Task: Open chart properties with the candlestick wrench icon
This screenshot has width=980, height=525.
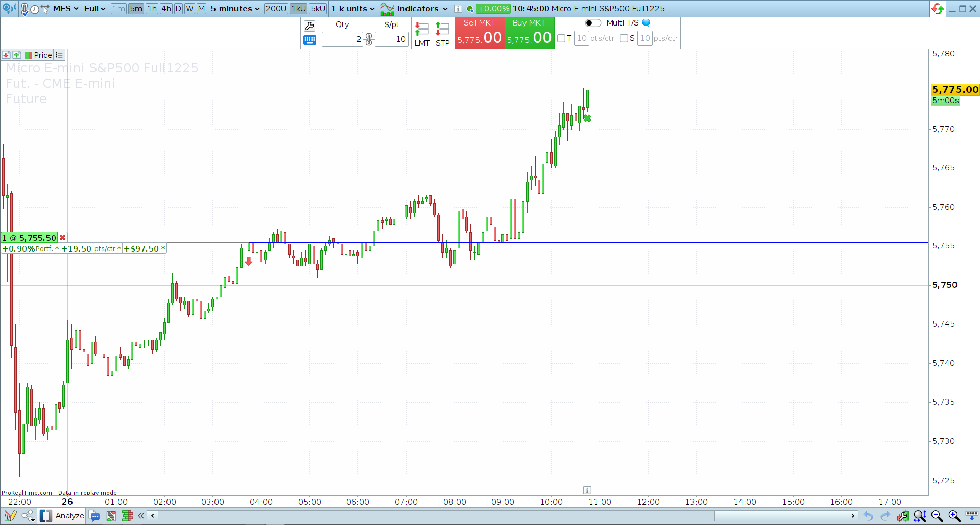Action: [902, 516]
